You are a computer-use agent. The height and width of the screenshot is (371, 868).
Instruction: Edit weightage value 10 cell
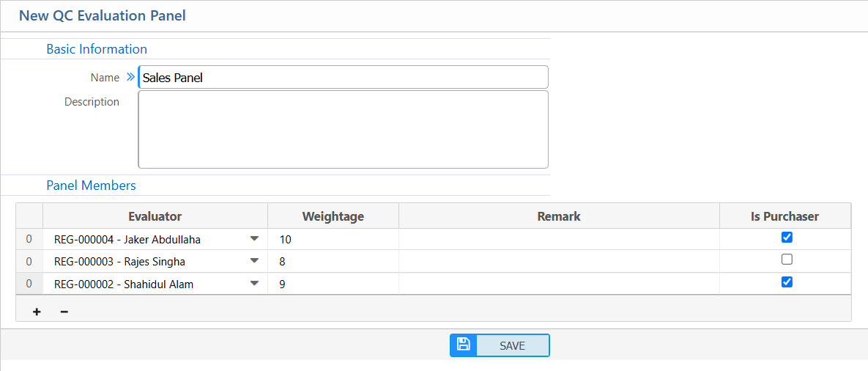pos(333,239)
